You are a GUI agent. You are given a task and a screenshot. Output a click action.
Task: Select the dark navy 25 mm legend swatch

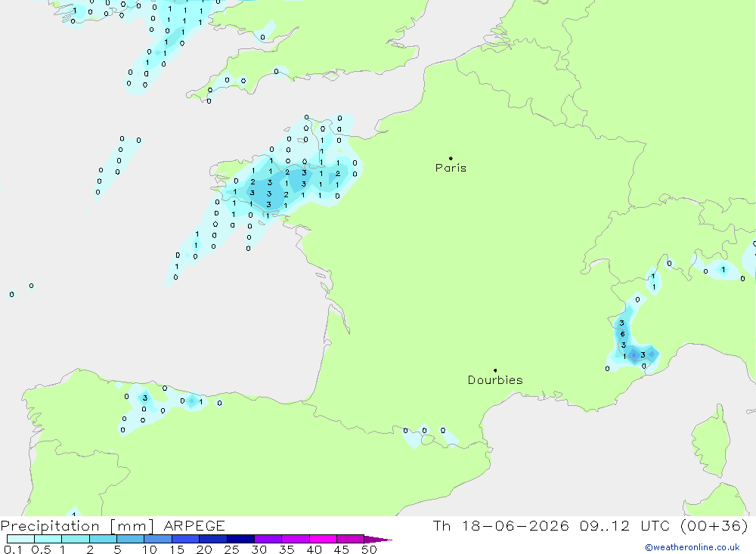coord(240,539)
